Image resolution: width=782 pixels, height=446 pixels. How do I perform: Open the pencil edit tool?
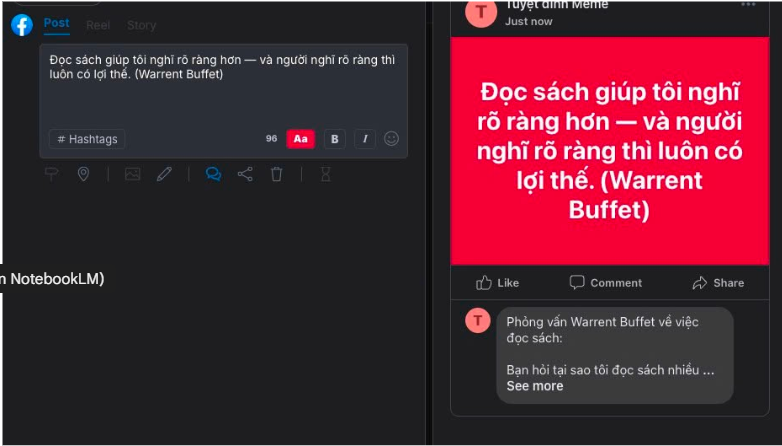pyautogui.click(x=164, y=174)
